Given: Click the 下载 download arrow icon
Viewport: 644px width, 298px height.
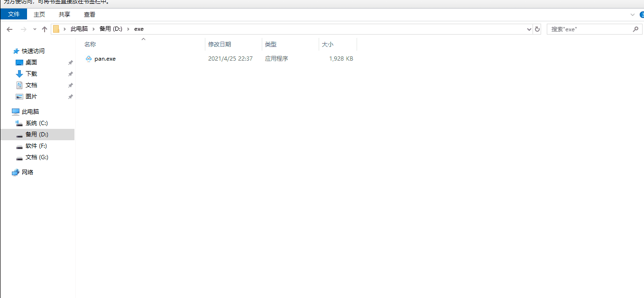Looking at the screenshot, I should click(19, 74).
